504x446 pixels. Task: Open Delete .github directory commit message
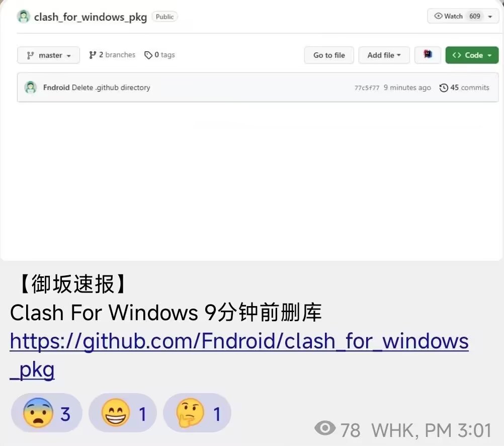111,88
